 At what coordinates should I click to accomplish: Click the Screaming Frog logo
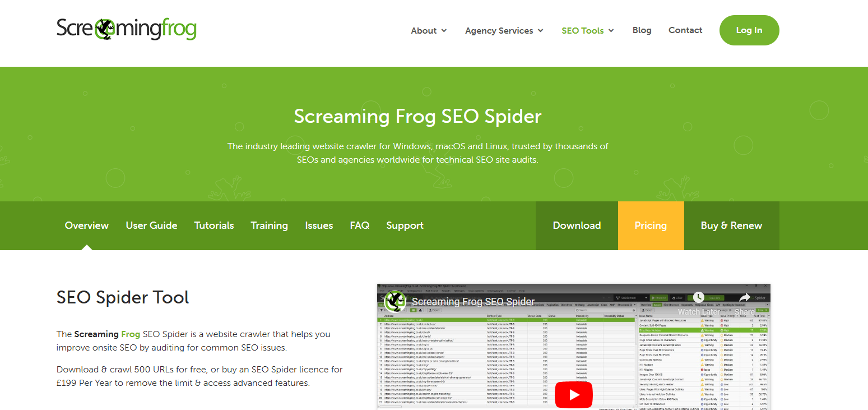[127, 29]
